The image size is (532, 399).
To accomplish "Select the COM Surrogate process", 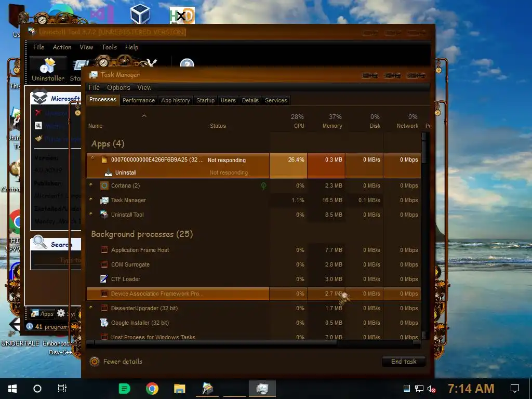I will [254, 264].
